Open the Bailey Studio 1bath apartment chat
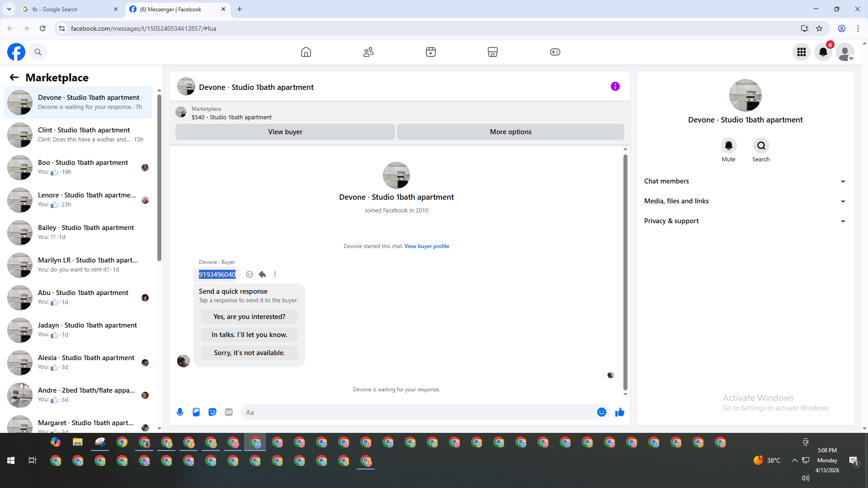The image size is (868, 488). [x=78, y=233]
